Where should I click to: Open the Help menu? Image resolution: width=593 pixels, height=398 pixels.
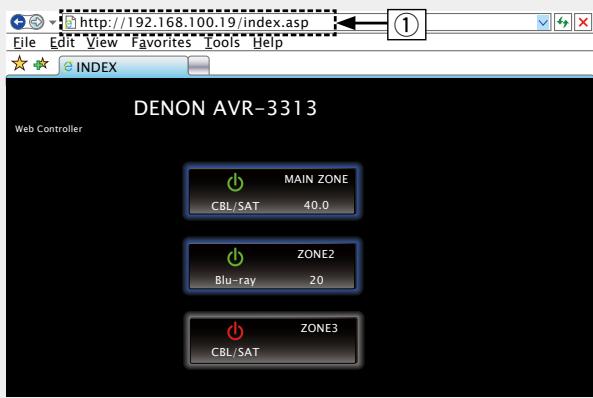(268, 42)
